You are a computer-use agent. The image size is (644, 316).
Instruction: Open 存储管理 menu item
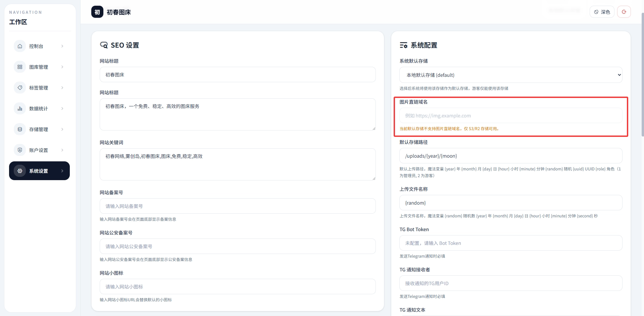pos(39,129)
